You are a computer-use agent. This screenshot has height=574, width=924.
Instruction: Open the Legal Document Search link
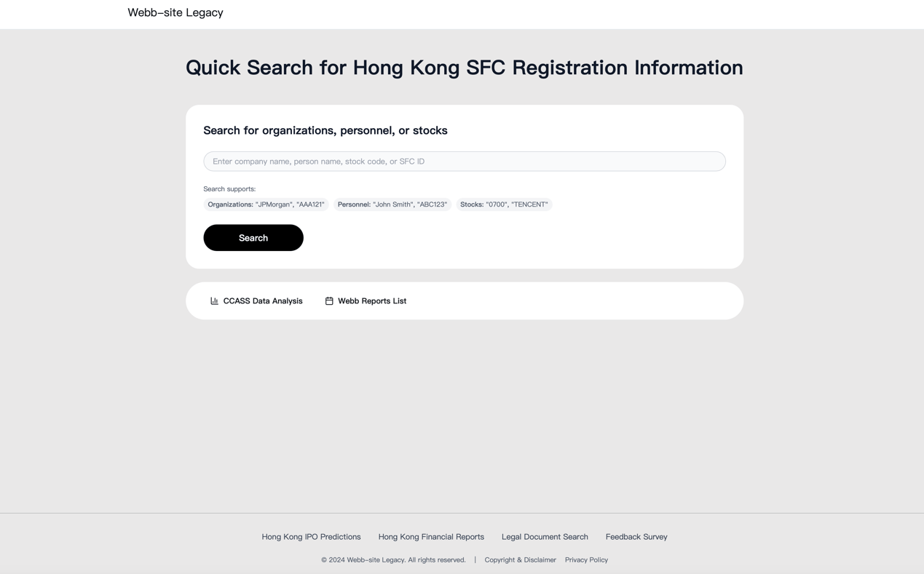[545, 537]
